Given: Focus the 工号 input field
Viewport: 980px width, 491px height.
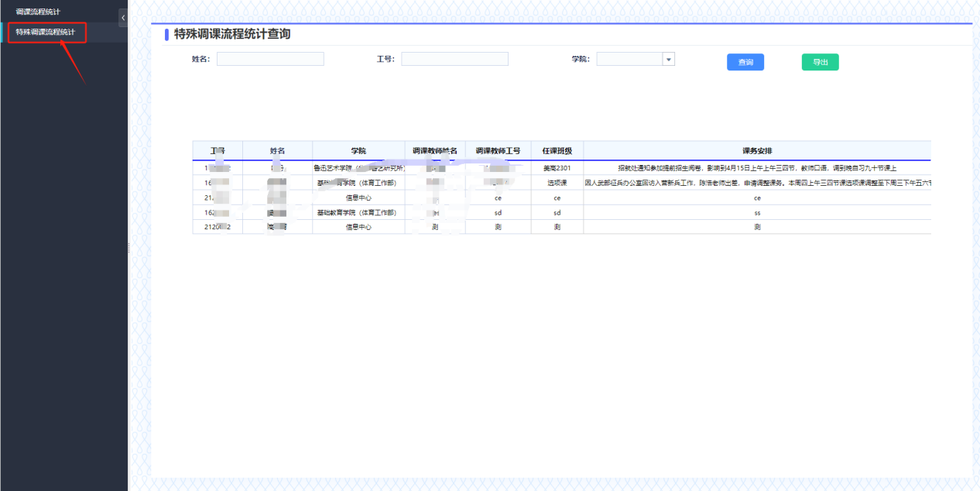Looking at the screenshot, I should [454, 59].
